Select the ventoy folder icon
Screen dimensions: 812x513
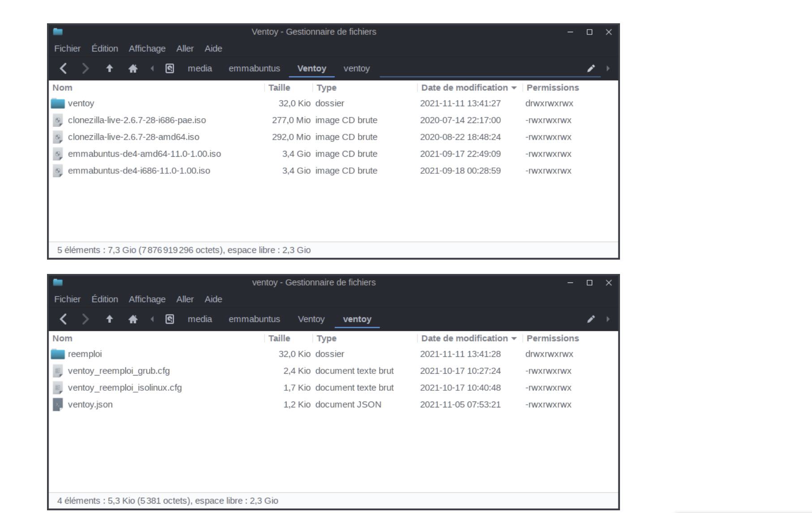coord(58,103)
